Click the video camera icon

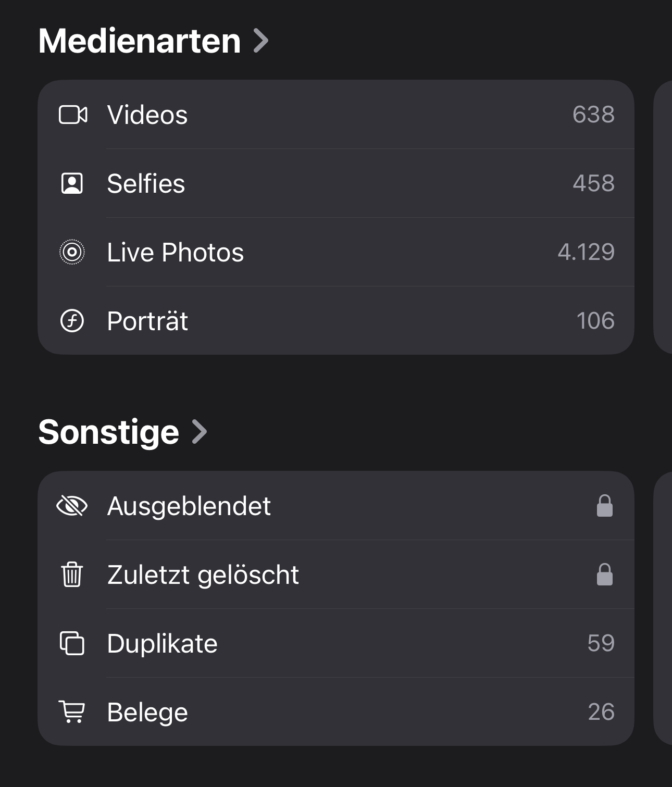(x=73, y=115)
